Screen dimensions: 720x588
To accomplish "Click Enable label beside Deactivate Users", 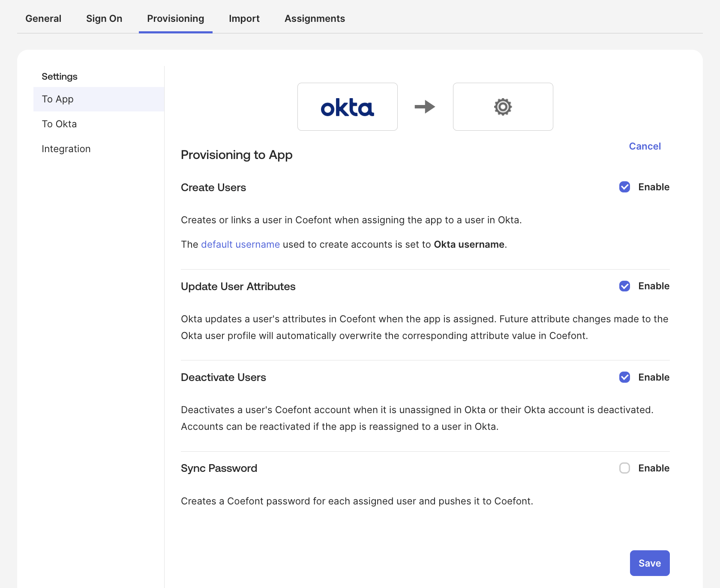I will coord(654,377).
